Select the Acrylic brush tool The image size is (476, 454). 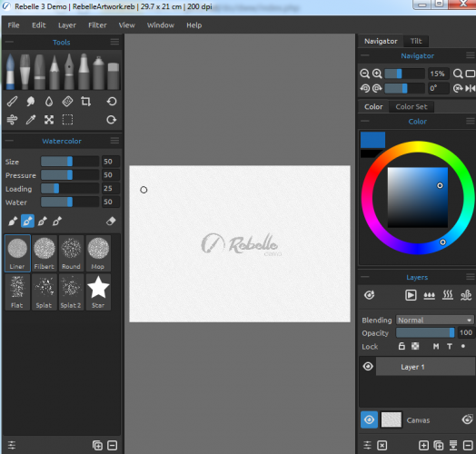point(25,72)
